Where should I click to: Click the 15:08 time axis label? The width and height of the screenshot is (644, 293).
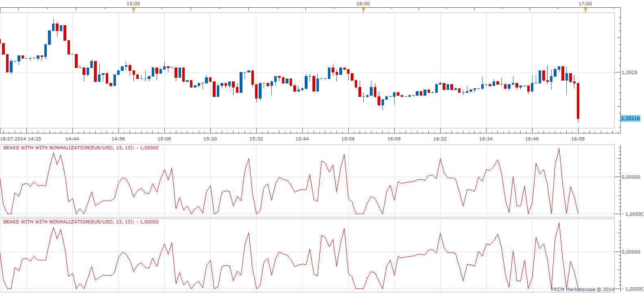[x=164, y=139]
